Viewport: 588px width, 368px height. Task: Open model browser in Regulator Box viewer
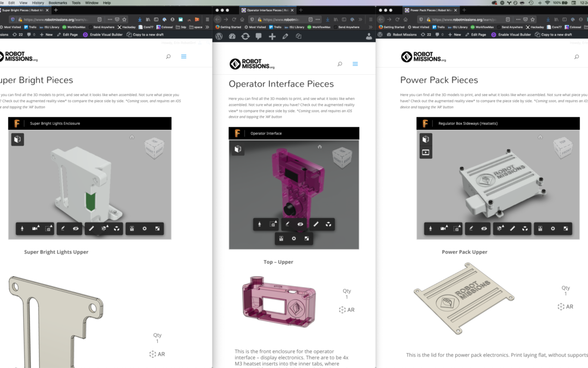click(x=426, y=140)
